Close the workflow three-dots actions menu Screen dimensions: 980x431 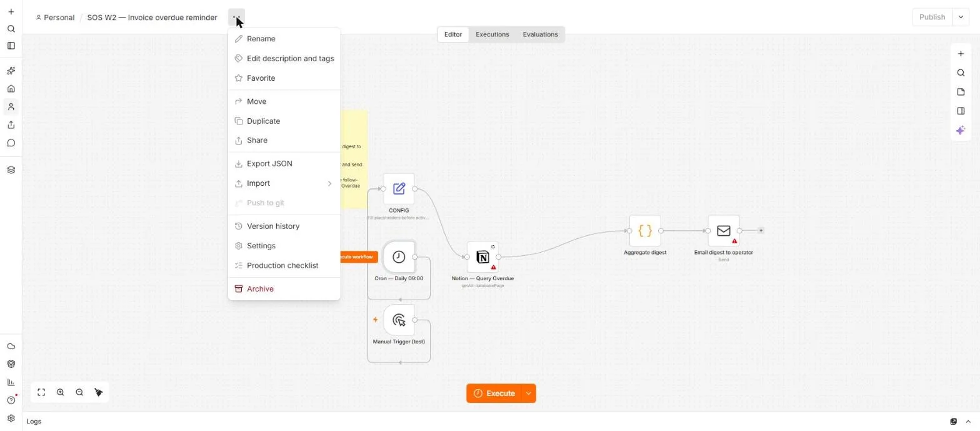coord(236,17)
